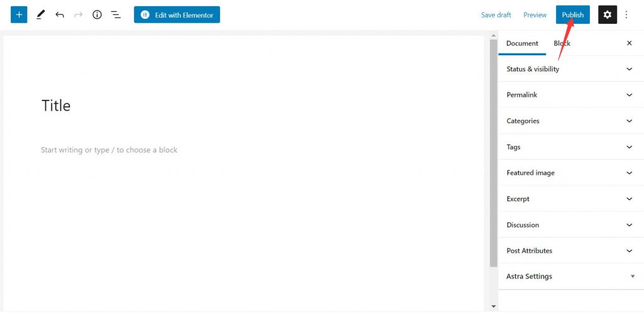Expand the Featured image section
Image resolution: width=644 pixels, height=313 pixels.
click(569, 173)
